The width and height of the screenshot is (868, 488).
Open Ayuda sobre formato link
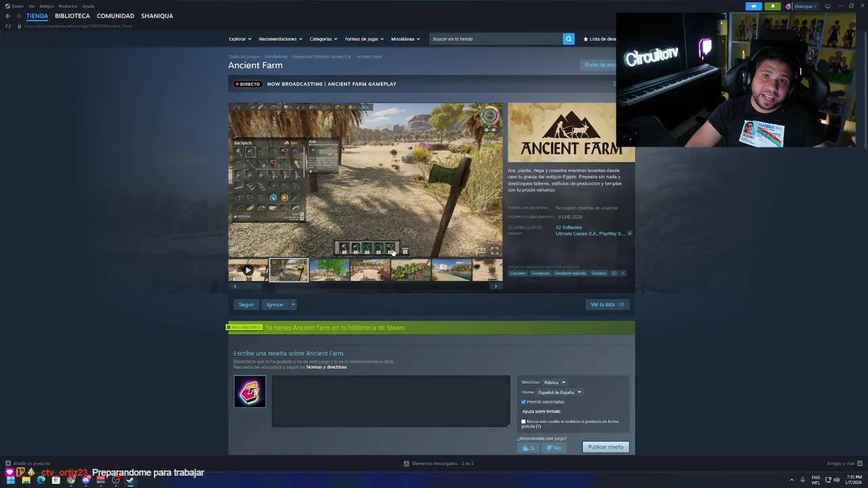(541, 411)
